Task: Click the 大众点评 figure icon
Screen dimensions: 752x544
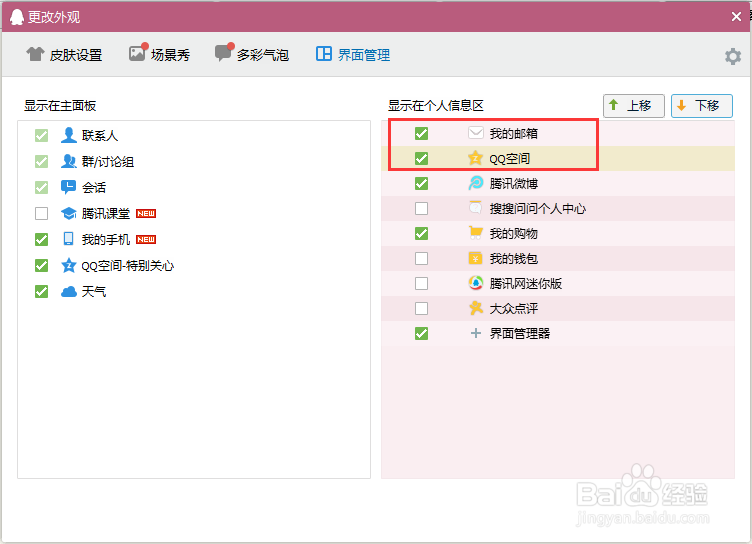Action: point(476,308)
